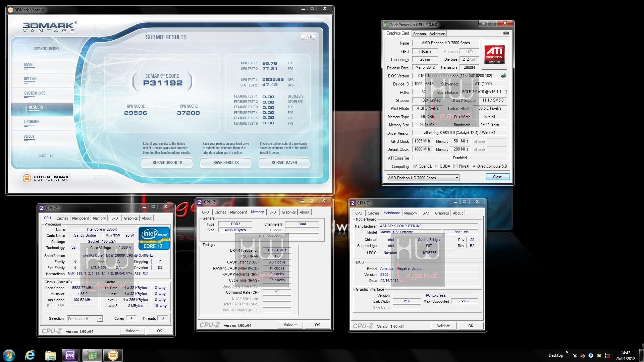Viewport: 644px width, 362px height.
Task: Click the DRAM Frequency 1072.4 MHz field
Action: click(x=277, y=250)
